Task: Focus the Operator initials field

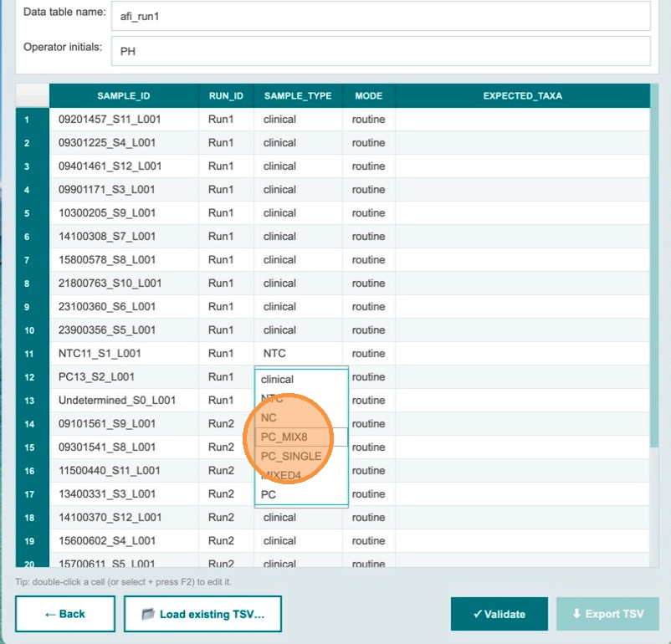Action: (381, 51)
